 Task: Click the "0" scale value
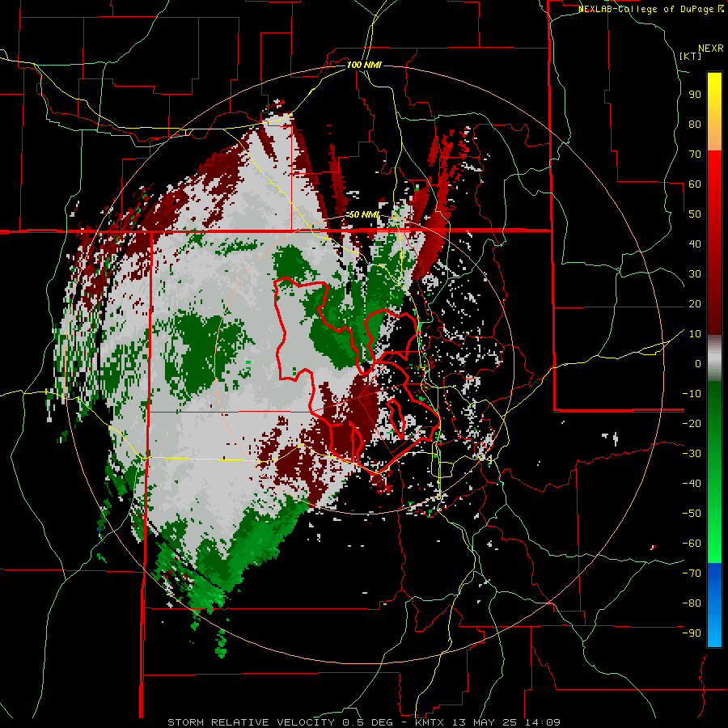698,363
